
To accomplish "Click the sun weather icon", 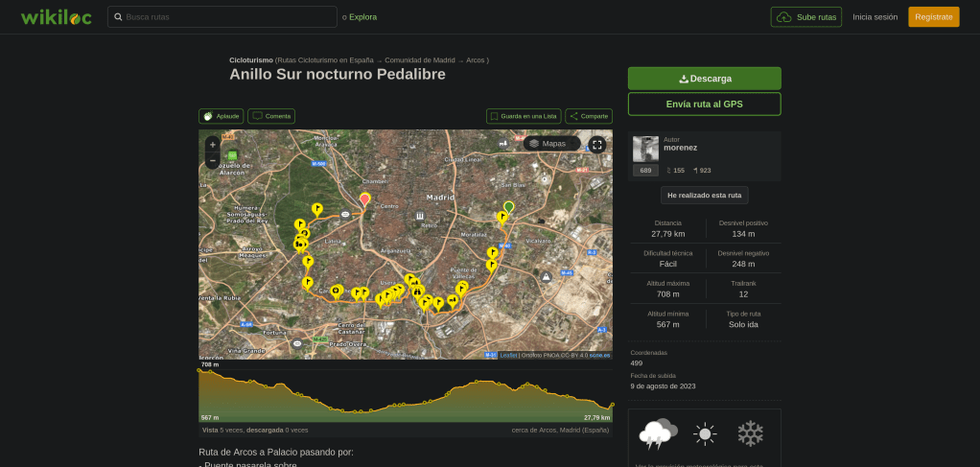I will click(x=705, y=433).
